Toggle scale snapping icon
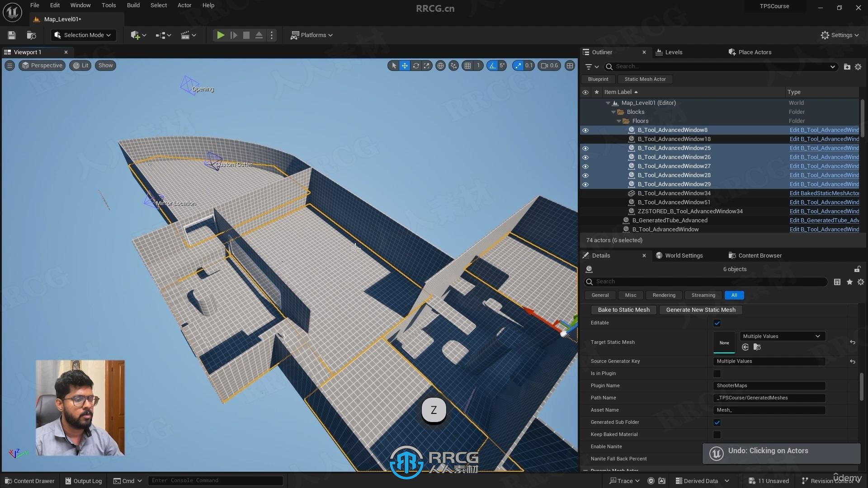The image size is (868, 488). (x=518, y=66)
